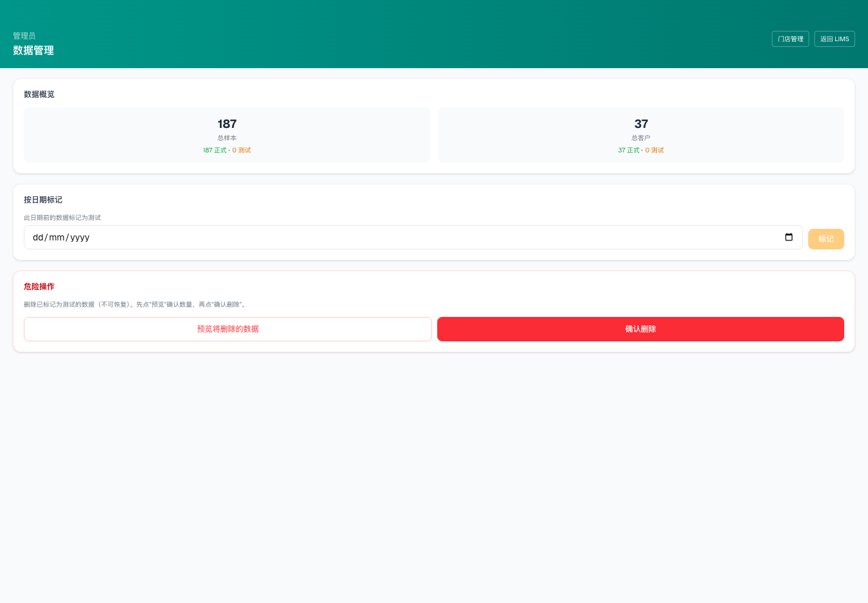
Task: Click the 总客户 label
Action: point(641,138)
